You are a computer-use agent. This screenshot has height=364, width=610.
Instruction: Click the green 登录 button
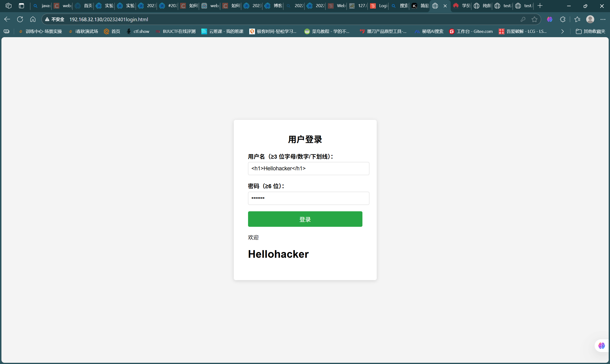click(305, 219)
